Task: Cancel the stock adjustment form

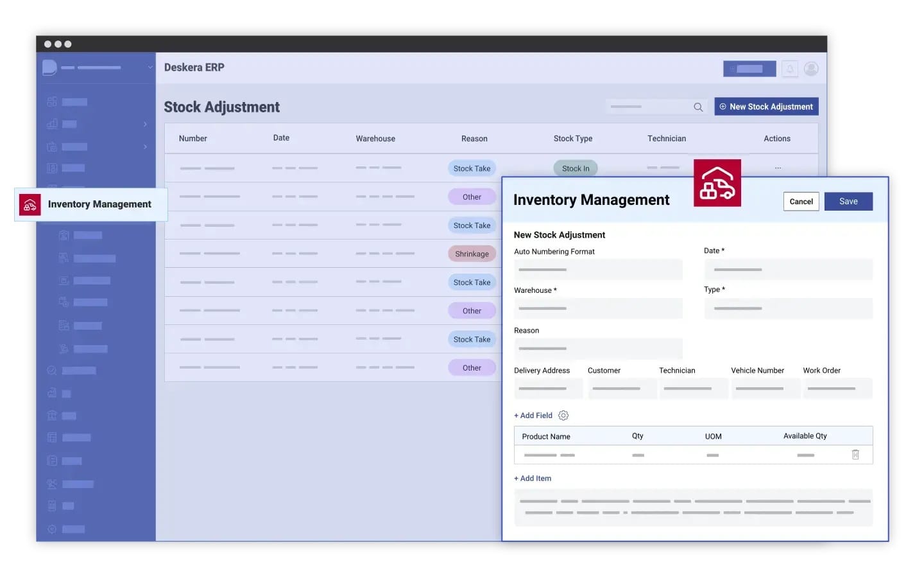Action: click(x=801, y=201)
